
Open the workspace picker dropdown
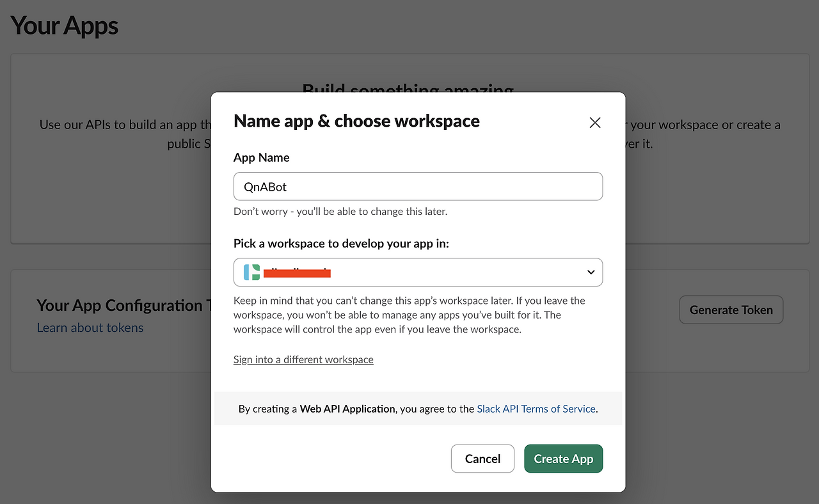[x=418, y=272]
